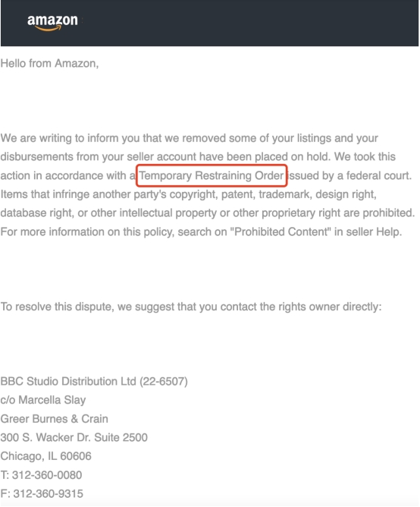Click the sentence about contacting rights owner
Screen dimensions: 420x507
(191, 307)
